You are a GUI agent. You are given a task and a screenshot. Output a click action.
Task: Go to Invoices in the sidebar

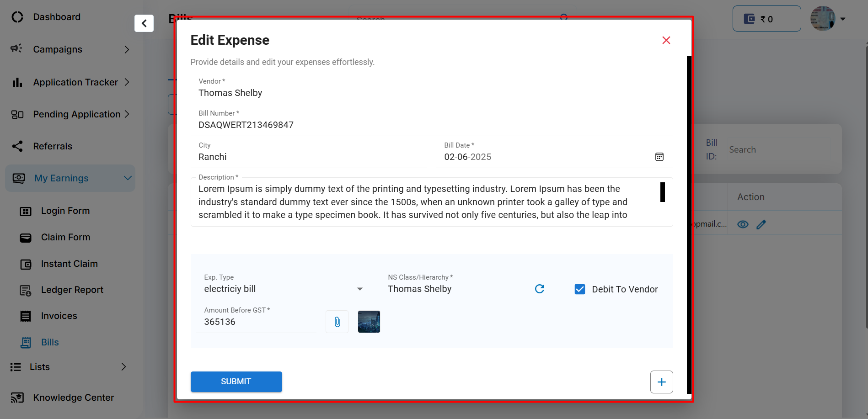pyautogui.click(x=59, y=316)
